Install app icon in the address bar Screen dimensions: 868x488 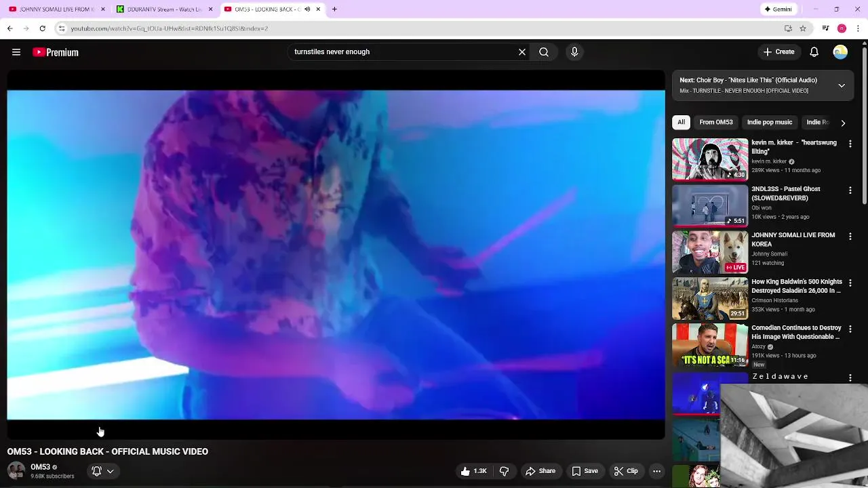pos(788,28)
